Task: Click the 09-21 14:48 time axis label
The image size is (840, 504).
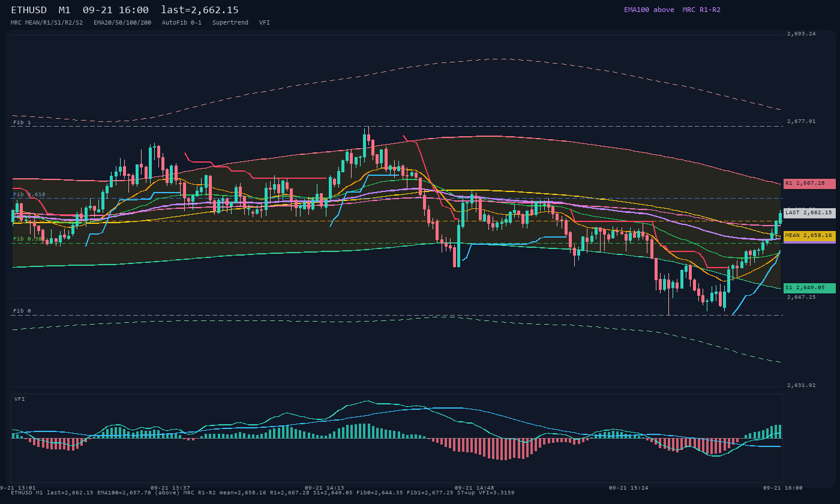Action: coord(475,488)
